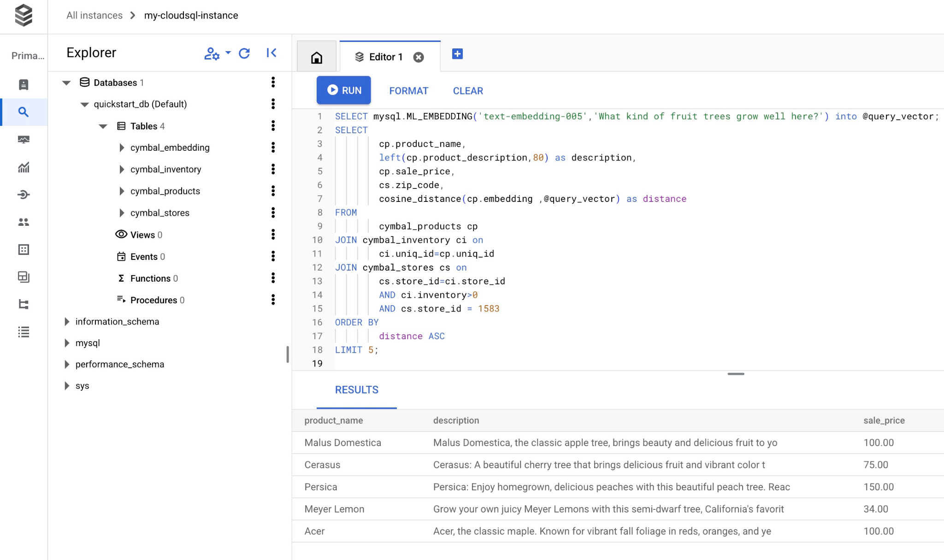Select the RESULTS tab
944x560 pixels.
point(356,390)
